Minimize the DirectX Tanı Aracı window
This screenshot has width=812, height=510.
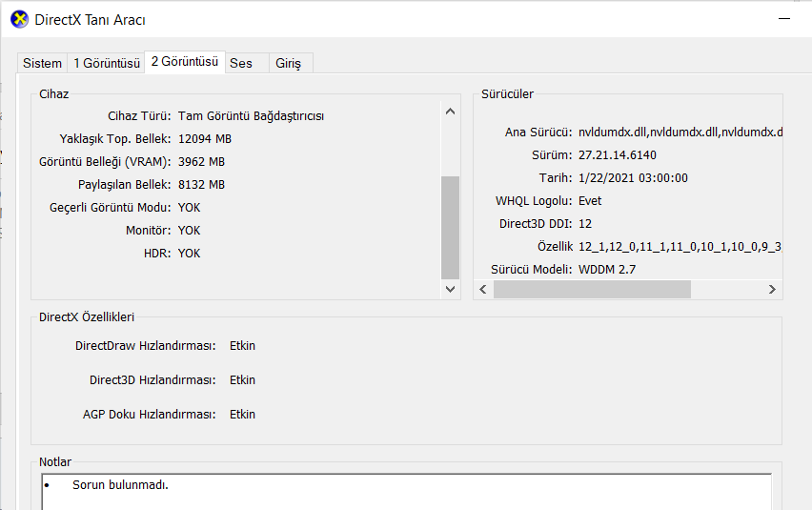(783, 19)
